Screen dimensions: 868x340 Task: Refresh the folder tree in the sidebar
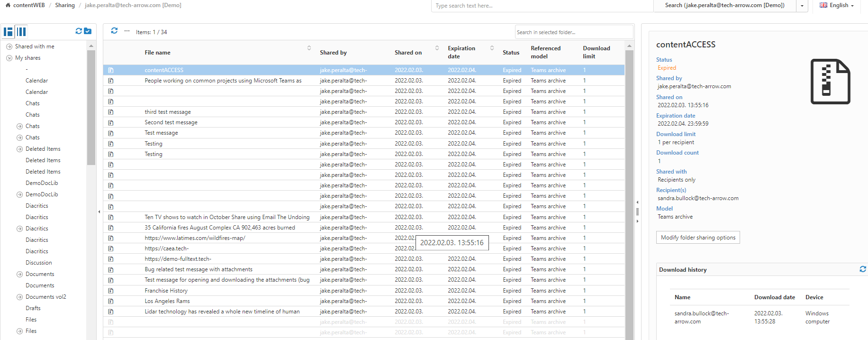[79, 31]
